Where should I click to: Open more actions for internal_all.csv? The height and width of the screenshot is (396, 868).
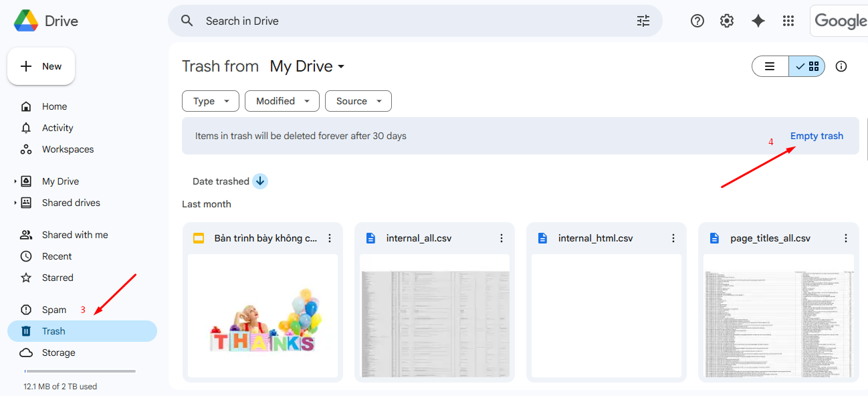click(x=502, y=238)
